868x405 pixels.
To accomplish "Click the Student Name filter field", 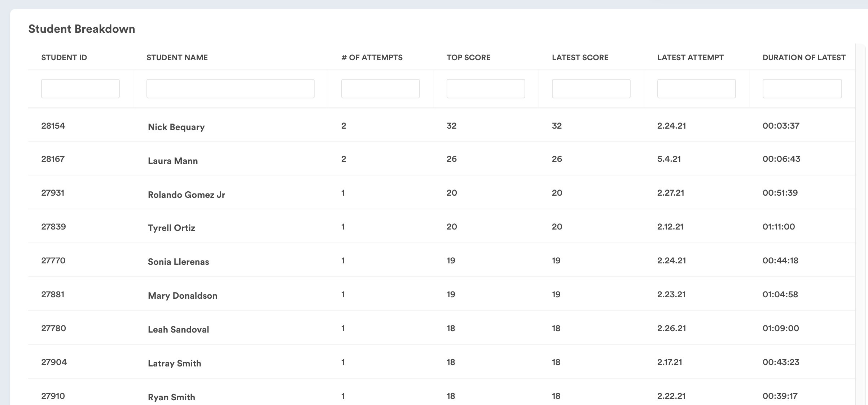I will pos(230,89).
